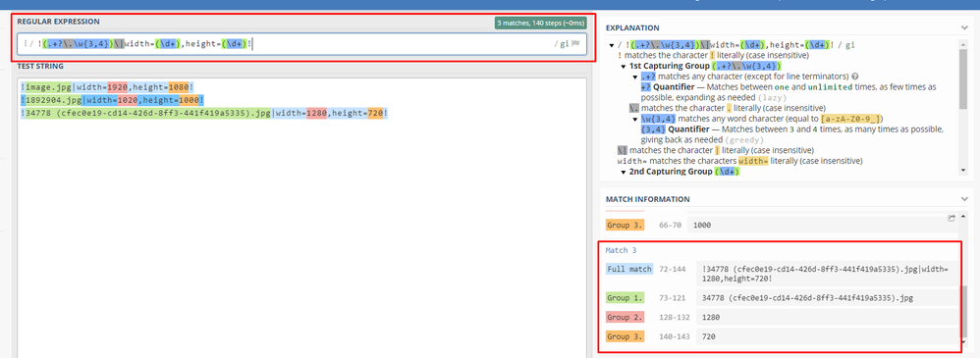Click the Explanation scrollbar down arrow
This screenshot has height=358, width=980.
click(x=963, y=171)
